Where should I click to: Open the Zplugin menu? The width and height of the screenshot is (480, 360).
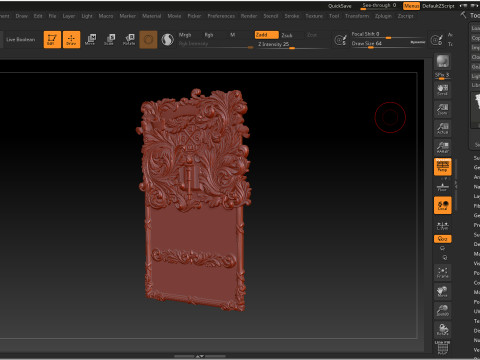pos(383,16)
